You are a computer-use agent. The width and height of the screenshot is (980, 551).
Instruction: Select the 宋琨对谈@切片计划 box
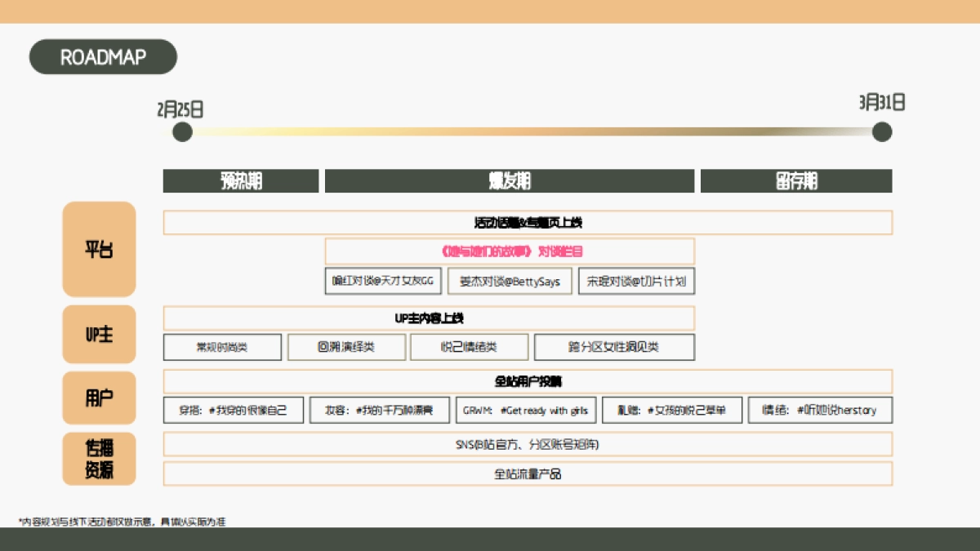click(636, 281)
